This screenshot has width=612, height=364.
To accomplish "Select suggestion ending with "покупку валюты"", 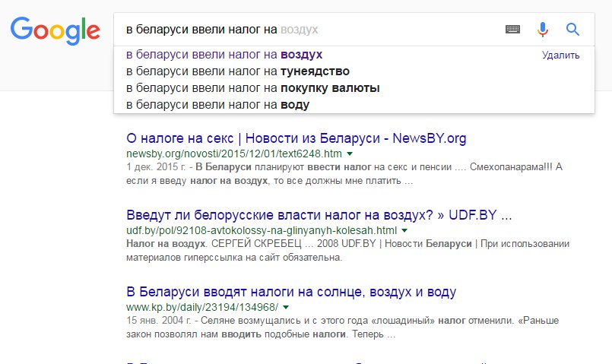I will pyautogui.click(x=253, y=88).
